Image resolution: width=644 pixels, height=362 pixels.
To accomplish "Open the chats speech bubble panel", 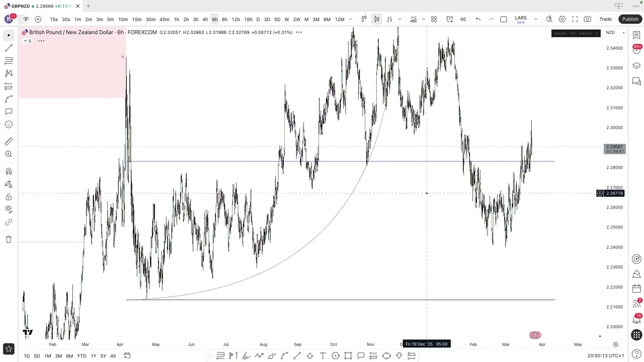I will pos(636,81).
